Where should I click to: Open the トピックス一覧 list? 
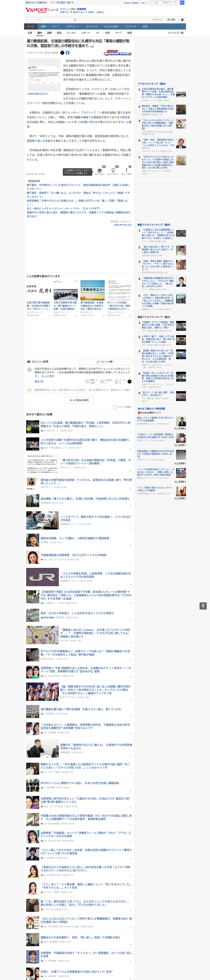[x=175, y=33]
